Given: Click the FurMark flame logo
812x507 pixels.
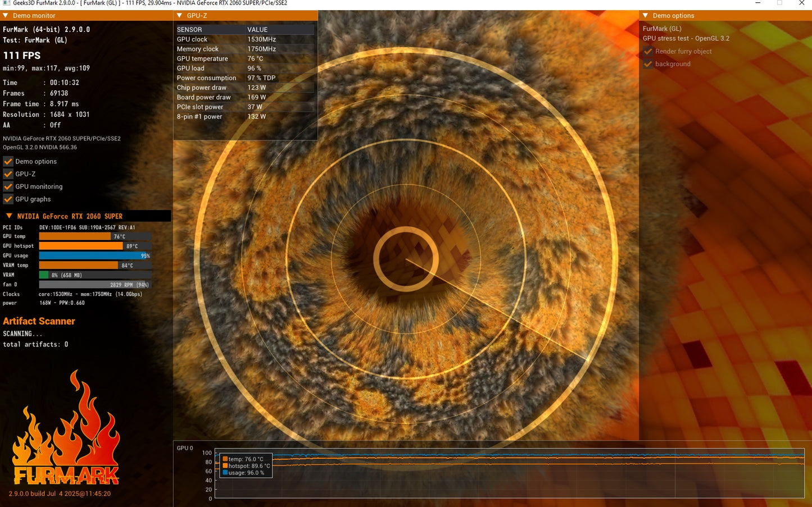Looking at the screenshot, I should tap(66, 428).
